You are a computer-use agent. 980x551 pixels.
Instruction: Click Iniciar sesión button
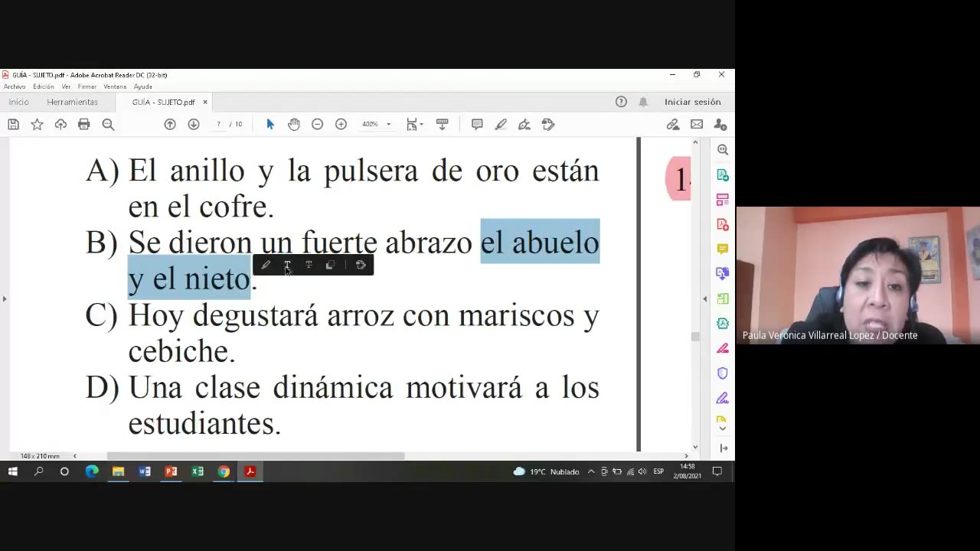tap(693, 102)
